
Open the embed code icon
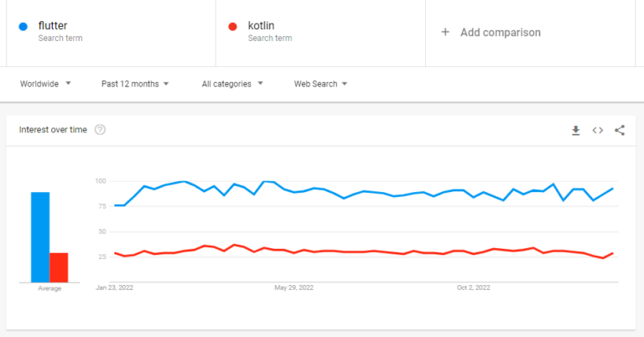pyautogui.click(x=598, y=131)
